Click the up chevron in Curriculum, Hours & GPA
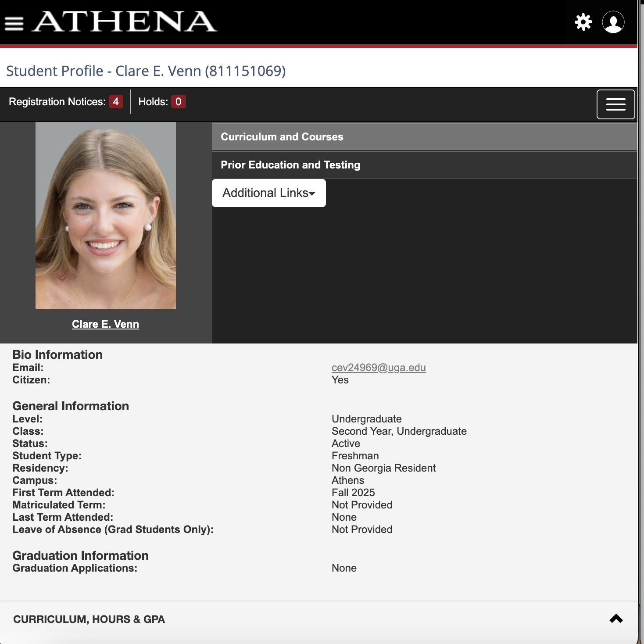This screenshot has width=644, height=644. [616, 619]
